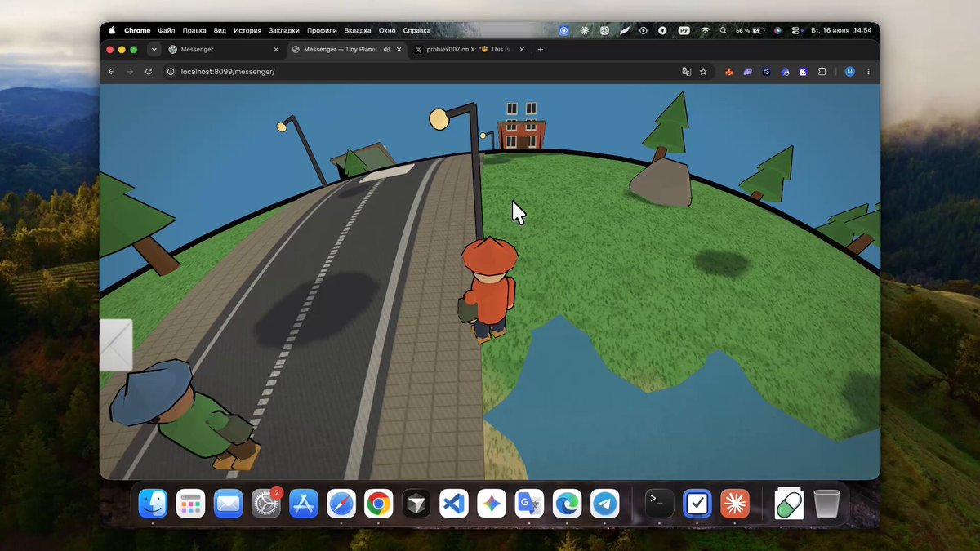Close the first Messenger tab
980x551 pixels.
click(x=274, y=50)
